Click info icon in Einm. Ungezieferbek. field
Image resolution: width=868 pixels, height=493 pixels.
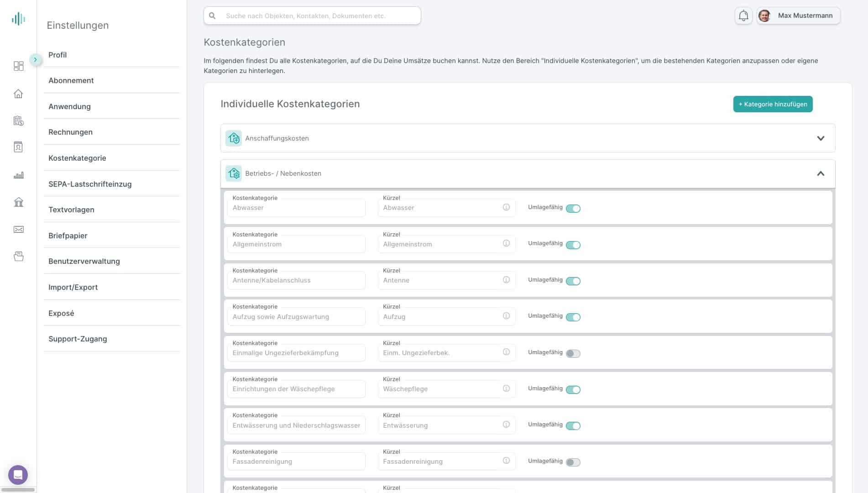tap(506, 352)
